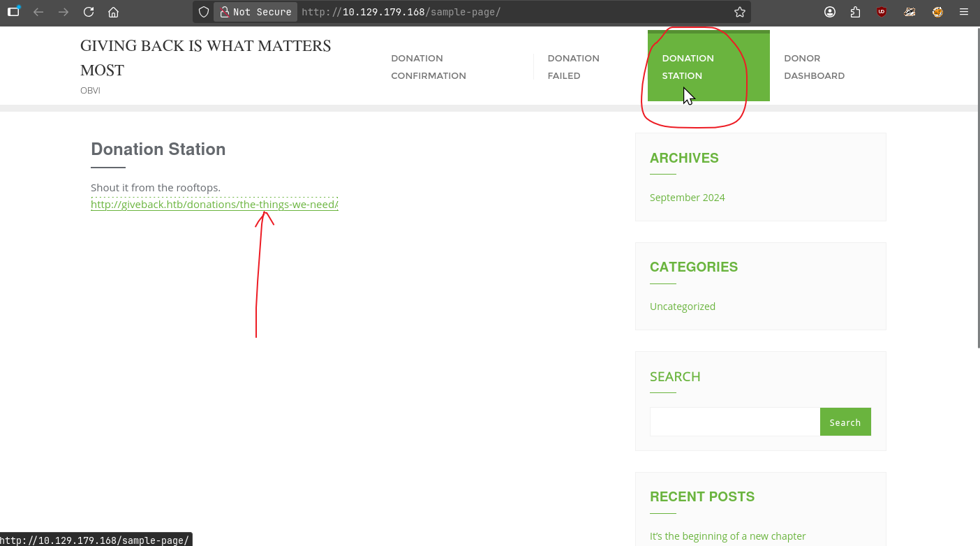Image resolution: width=980 pixels, height=546 pixels.
Task: Open the cookie extension icon
Action: [x=937, y=12]
